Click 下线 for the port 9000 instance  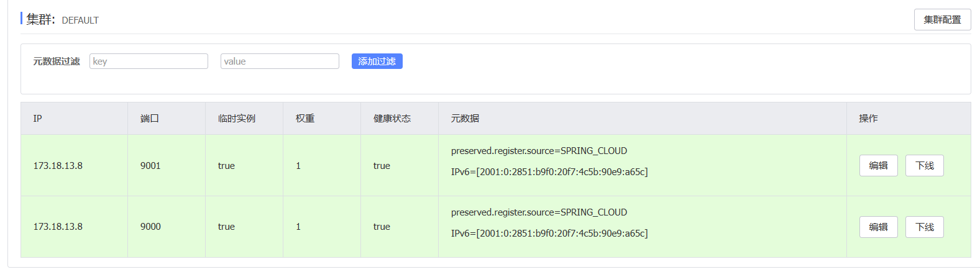click(924, 227)
